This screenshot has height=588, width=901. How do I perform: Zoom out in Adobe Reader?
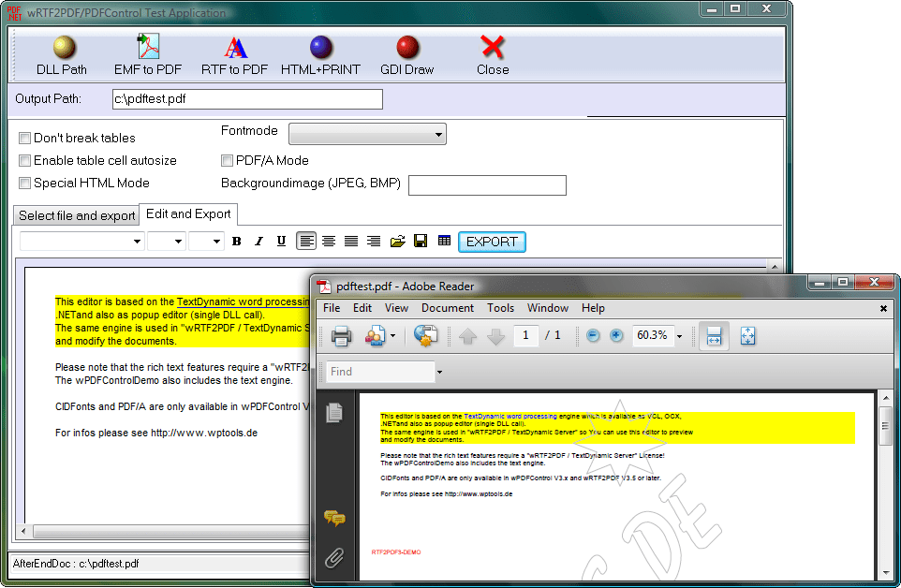click(593, 335)
